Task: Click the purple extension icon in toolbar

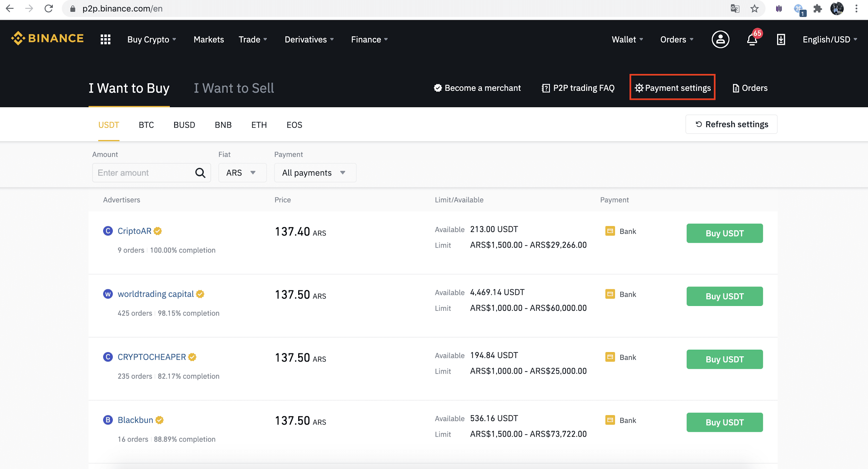Action: pyautogui.click(x=779, y=8)
